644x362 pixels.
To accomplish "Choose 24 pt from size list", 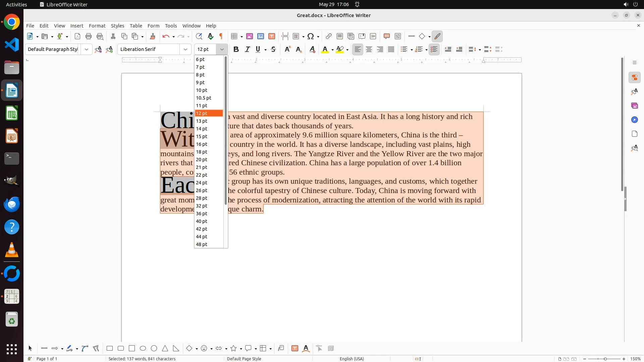I will pyautogui.click(x=202, y=183).
